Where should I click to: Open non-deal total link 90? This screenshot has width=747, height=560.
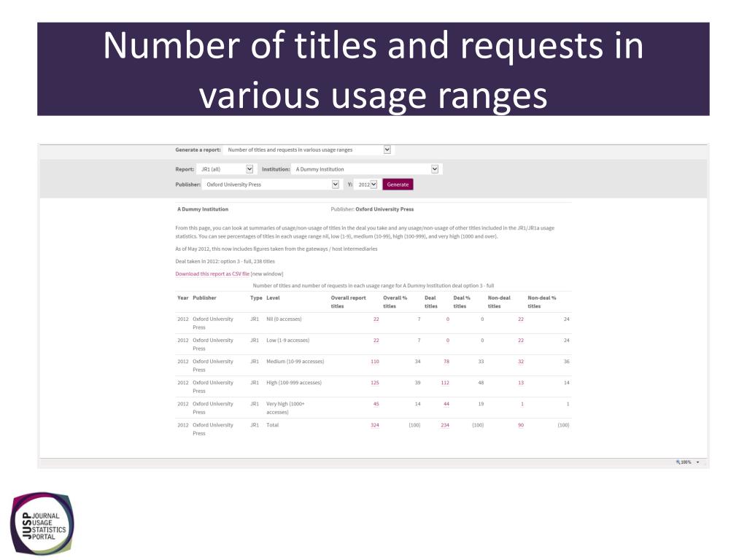pyautogui.click(x=521, y=425)
